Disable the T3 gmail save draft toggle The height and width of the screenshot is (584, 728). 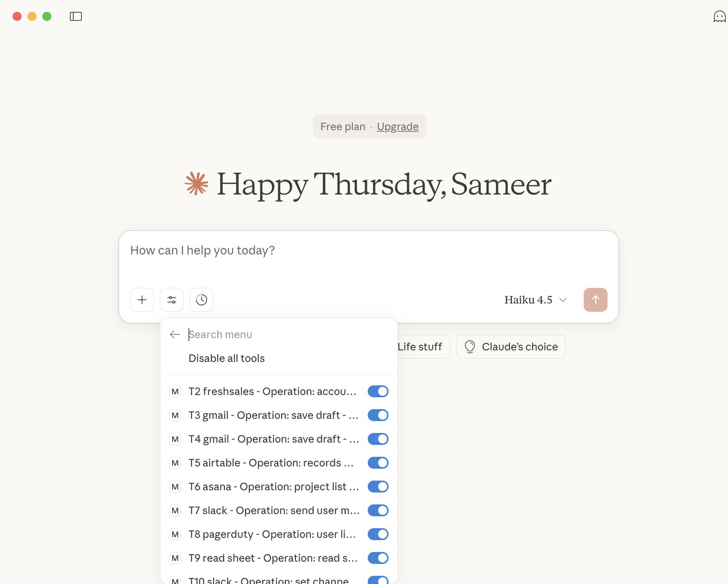[378, 415]
